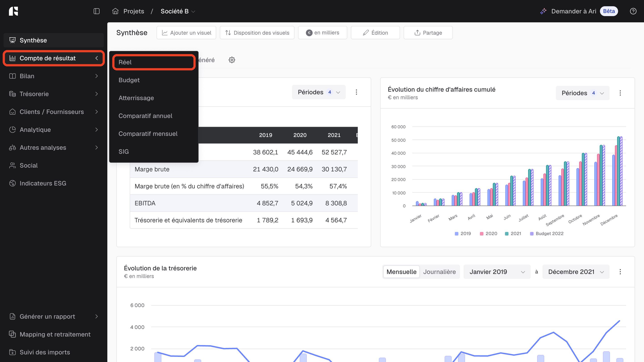Expand the Analytique submenu chevron
The image size is (644, 362).
[x=97, y=130]
